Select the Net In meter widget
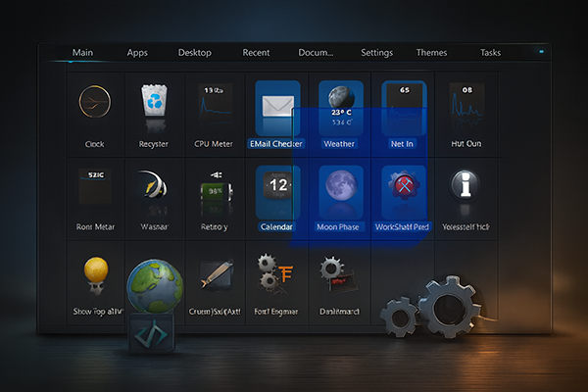Viewport: 588px width, 392px height. click(x=402, y=103)
